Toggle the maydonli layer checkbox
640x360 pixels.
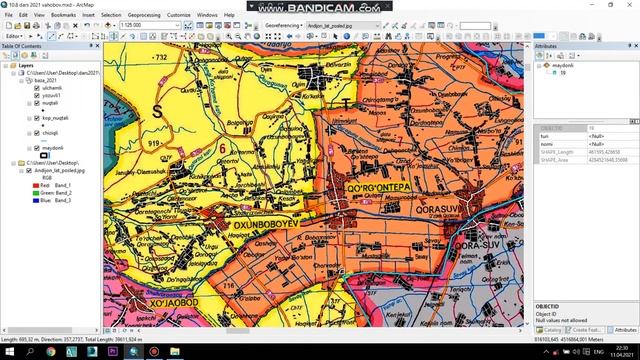coord(37,148)
